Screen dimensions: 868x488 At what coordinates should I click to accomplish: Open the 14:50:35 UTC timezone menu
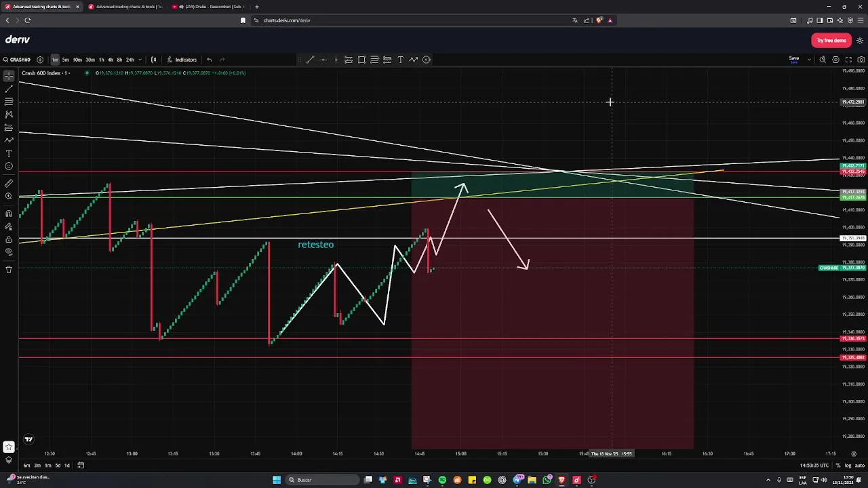click(814, 466)
